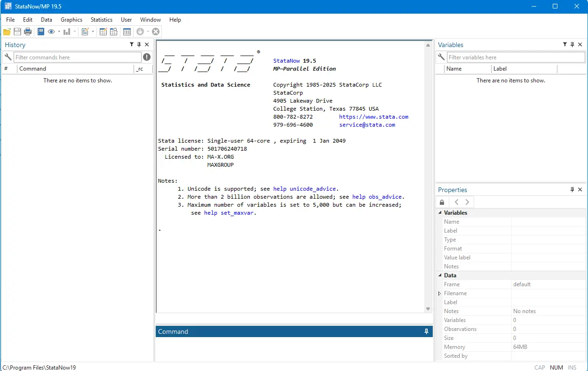Click the _rc column header
The image size is (588, 371).
143,69
